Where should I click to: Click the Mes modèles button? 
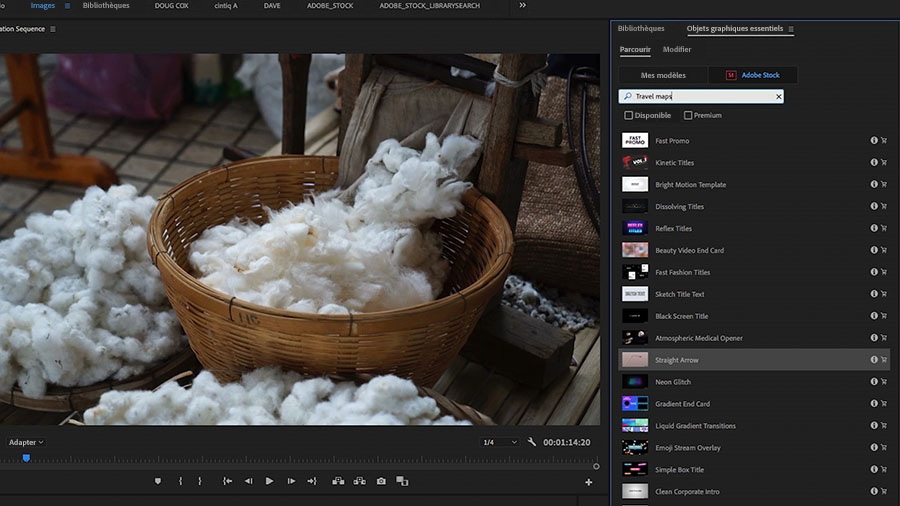[663, 75]
